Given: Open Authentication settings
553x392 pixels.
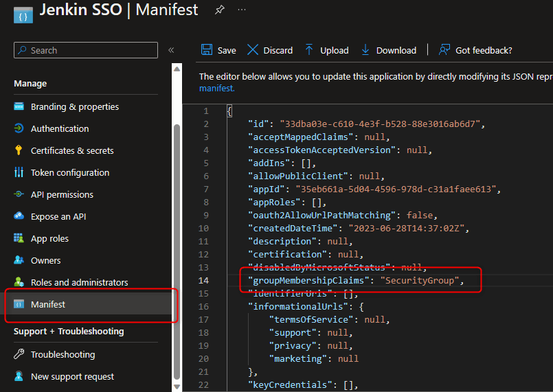Looking at the screenshot, I should tap(60, 128).
